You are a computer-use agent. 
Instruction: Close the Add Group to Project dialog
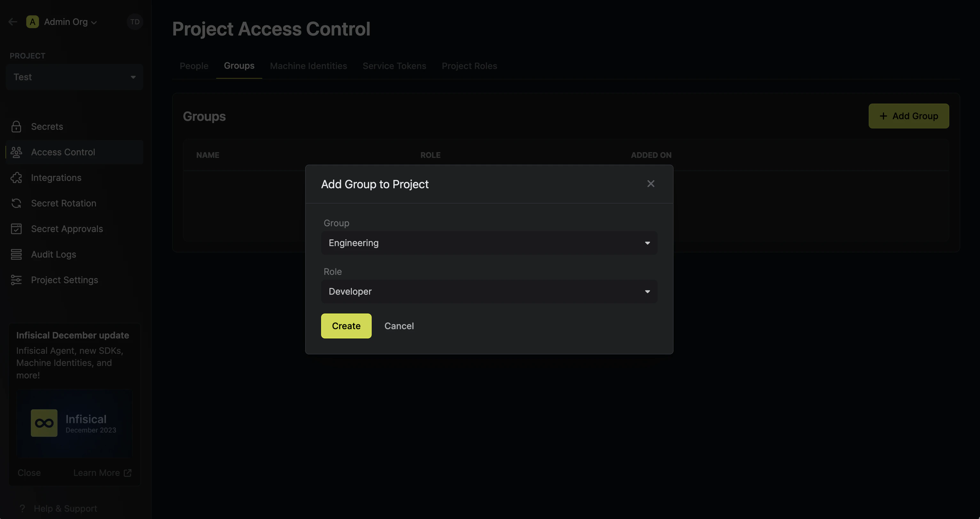(651, 184)
